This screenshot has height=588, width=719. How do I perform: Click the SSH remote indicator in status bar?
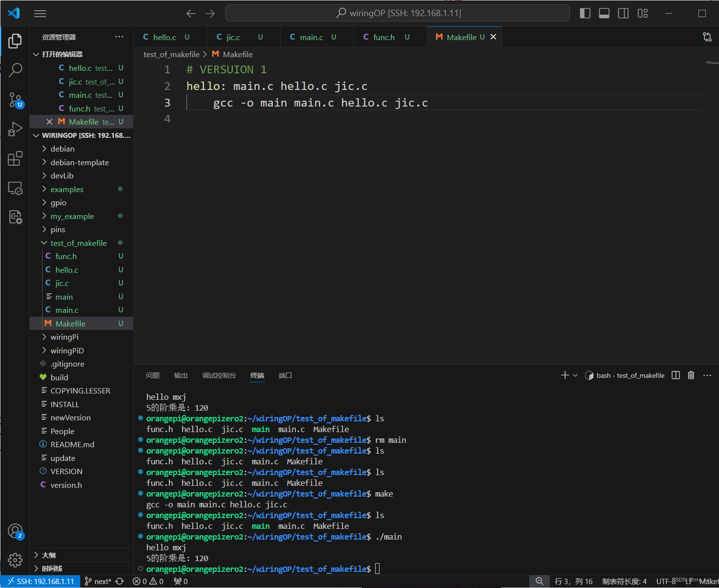[40, 582]
